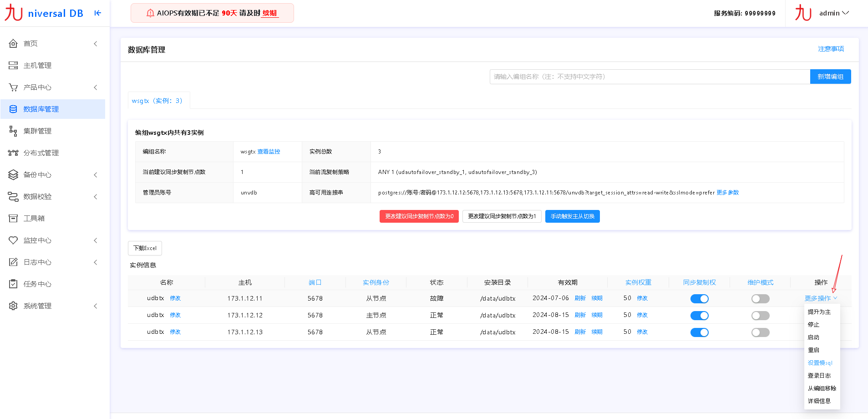The width and height of the screenshot is (868, 419).
Task: Toggle 同步复制权 for host 173.1.12.11
Action: 700,298
